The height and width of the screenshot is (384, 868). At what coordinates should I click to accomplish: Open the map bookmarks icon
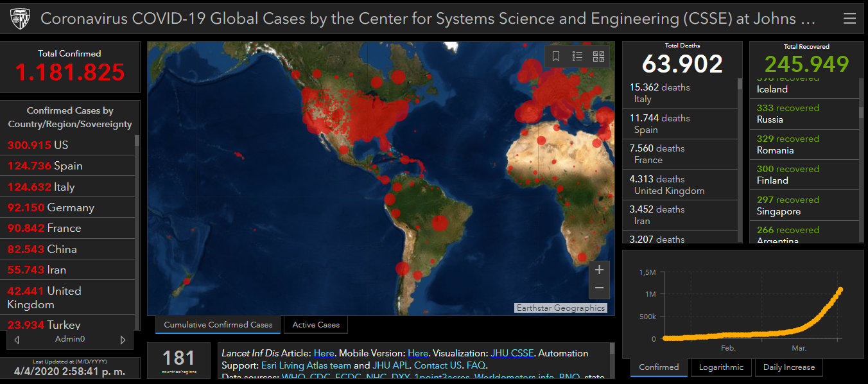tap(556, 57)
